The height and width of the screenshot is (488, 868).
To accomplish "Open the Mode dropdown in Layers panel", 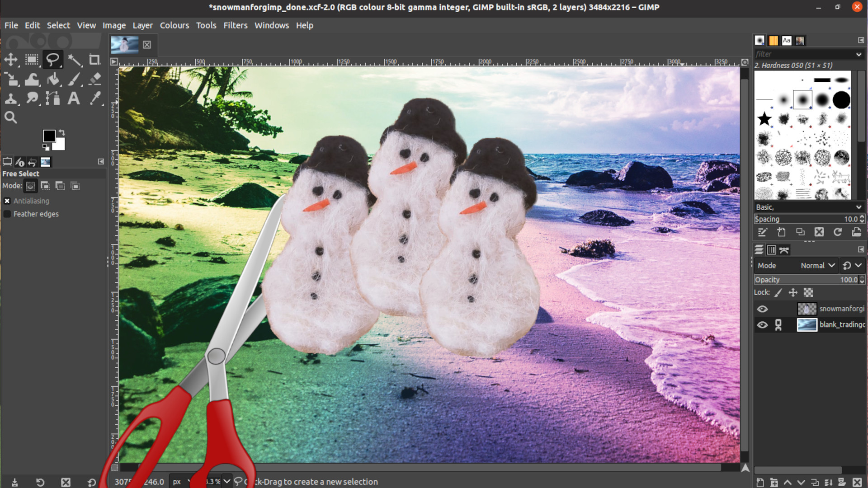I will coord(816,264).
